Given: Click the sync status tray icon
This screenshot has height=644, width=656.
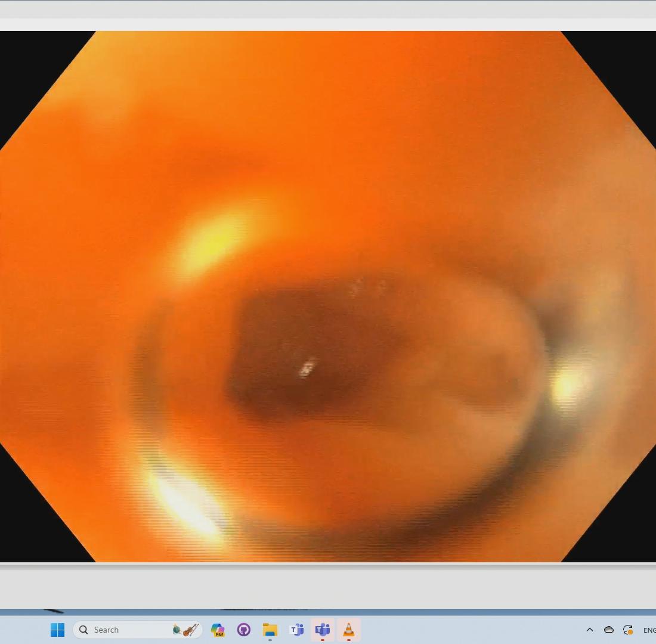Looking at the screenshot, I should click(x=627, y=629).
